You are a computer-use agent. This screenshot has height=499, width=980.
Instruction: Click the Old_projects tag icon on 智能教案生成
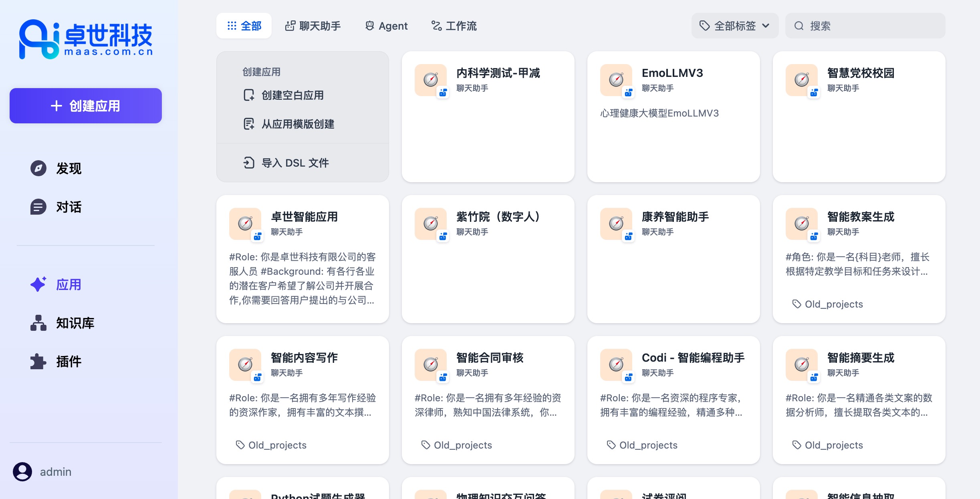click(797, 304)
